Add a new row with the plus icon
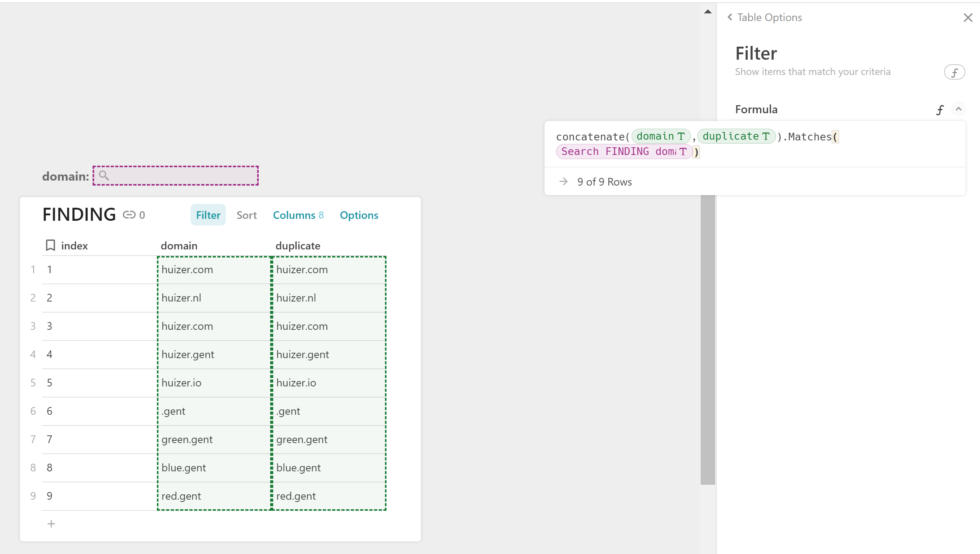Viewport: 980px width, 554px height. click(x=51, y=524)
